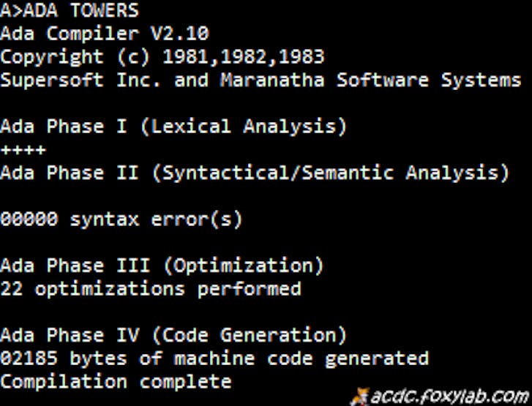Viewport: 532px width, 406px height.
Task: Select the 'Ada Phase II' Syntactical/Semantic heading
Action: (x=254, y=173)
